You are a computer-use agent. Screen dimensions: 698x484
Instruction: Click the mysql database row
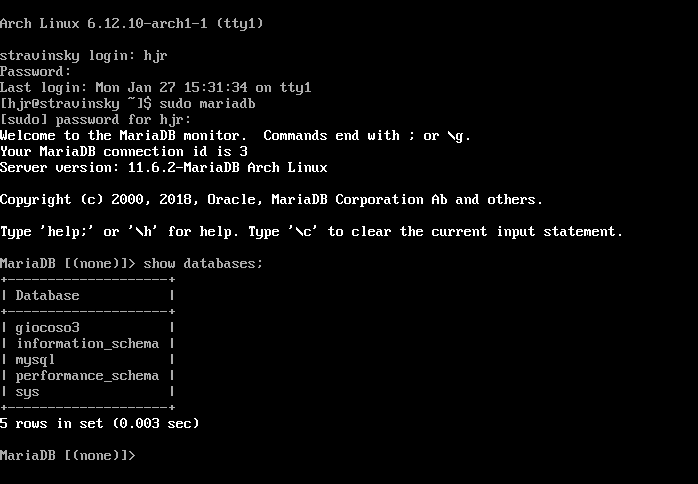[x=35, y=359]
